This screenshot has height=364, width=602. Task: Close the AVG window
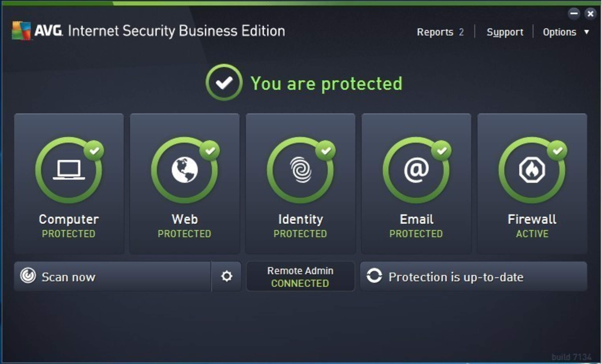tap(590, 13)
